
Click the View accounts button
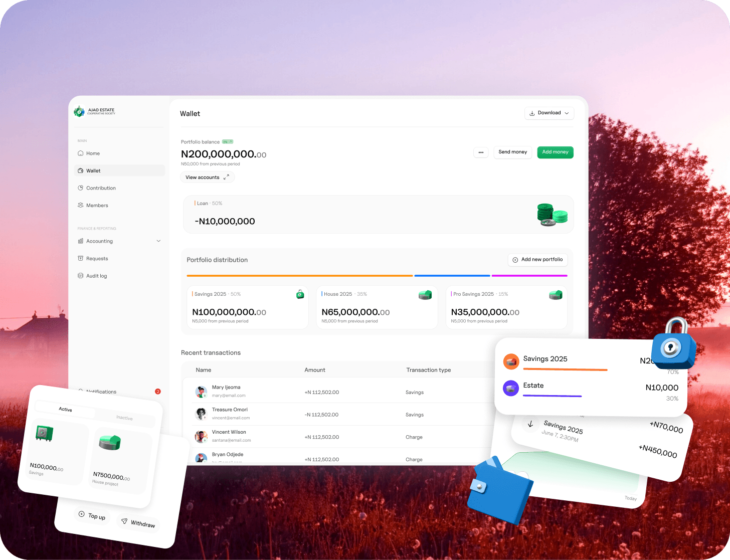(x=207, y=177)
